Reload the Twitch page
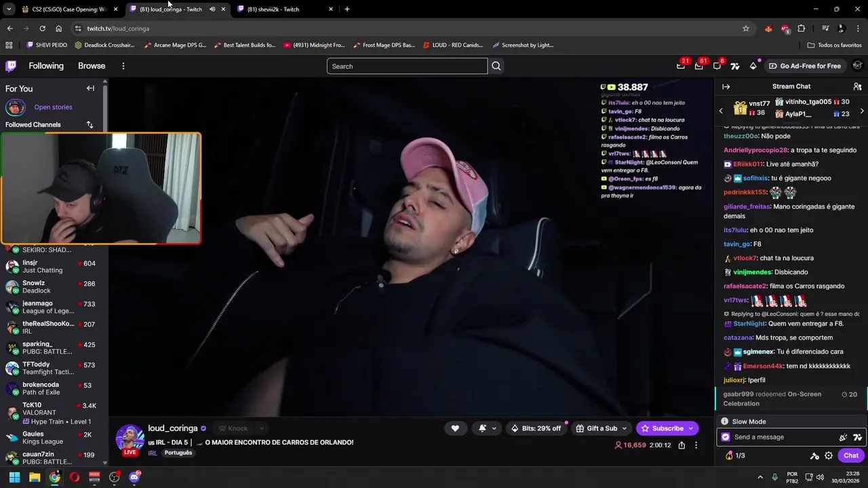This screenshot has width=868, height=488. tap(42, 28)
